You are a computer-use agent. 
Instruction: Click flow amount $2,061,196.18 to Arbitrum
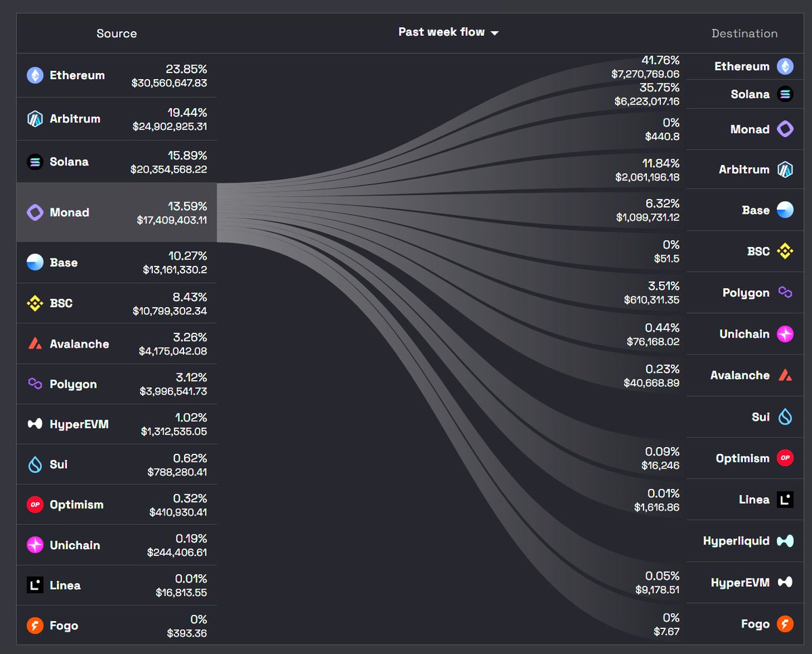648,177
